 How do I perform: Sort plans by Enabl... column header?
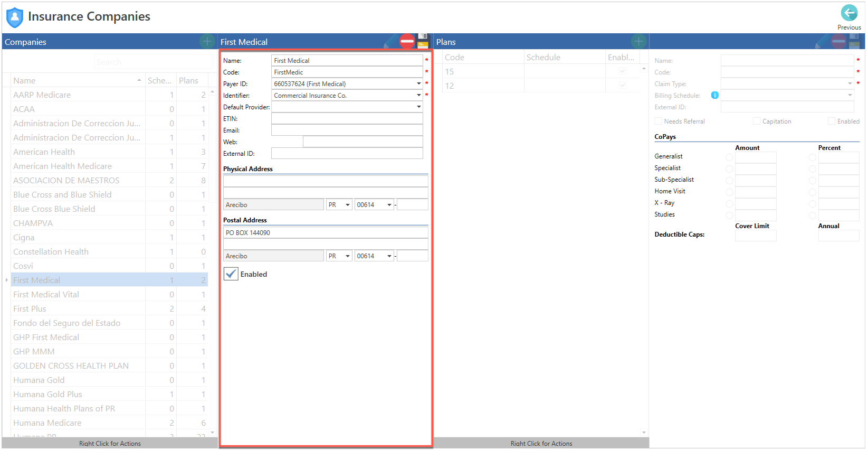[623, 57]
